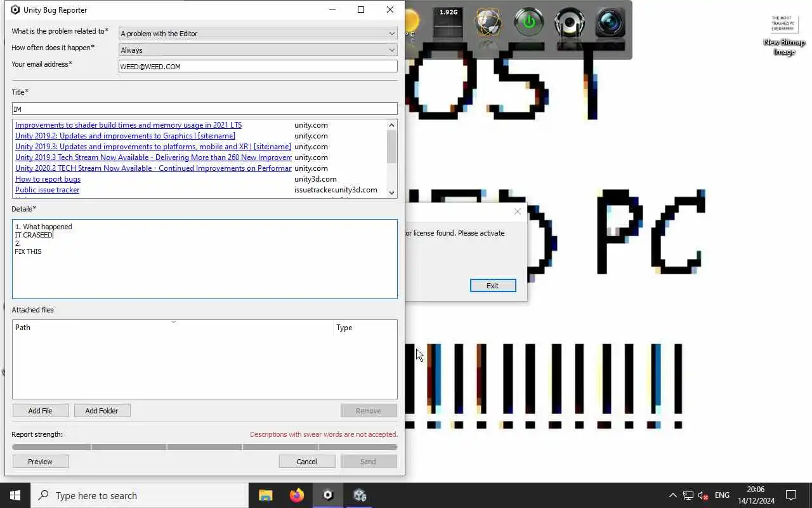Click the ENG language indicator

tap(722, 495)
